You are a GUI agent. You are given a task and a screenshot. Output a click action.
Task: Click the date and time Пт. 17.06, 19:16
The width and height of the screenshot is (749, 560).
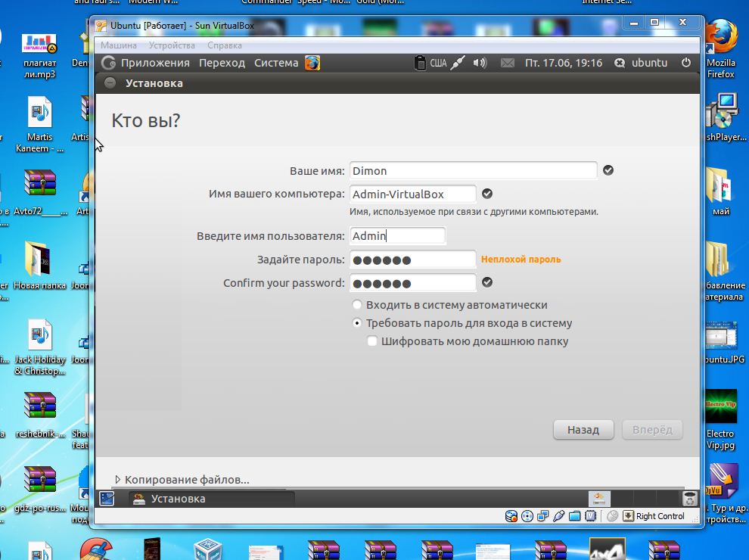pyautogui.click(x=564, y=63)
